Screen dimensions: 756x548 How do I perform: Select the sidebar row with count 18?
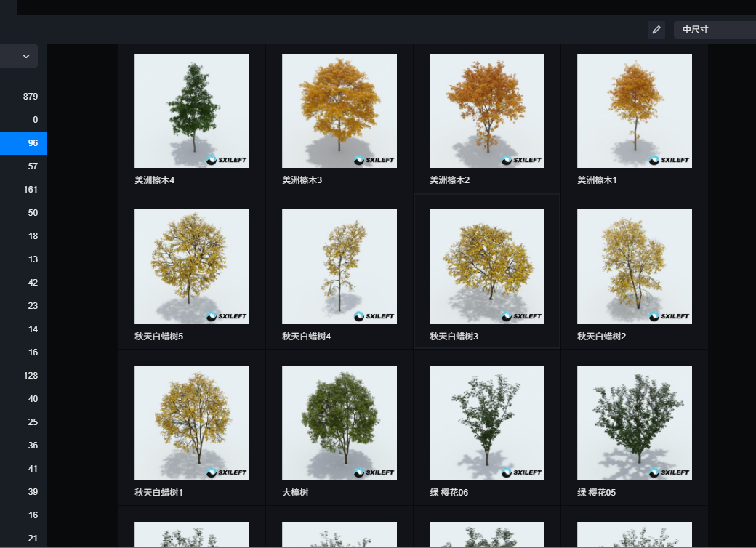[x=23, y=236]
